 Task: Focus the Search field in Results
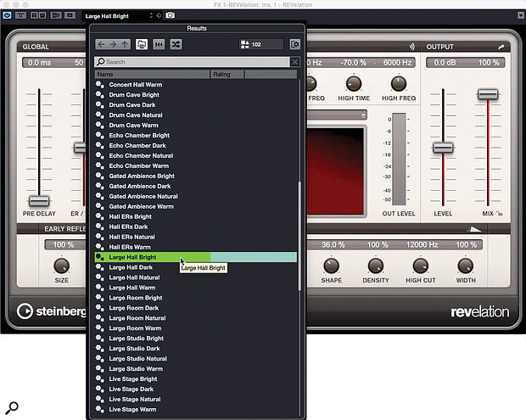(193, 62)
